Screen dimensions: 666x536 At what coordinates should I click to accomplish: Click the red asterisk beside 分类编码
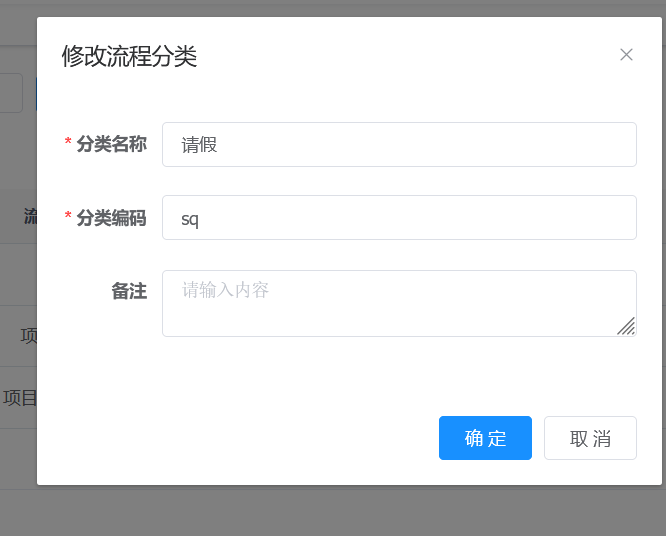click(68, 217)
